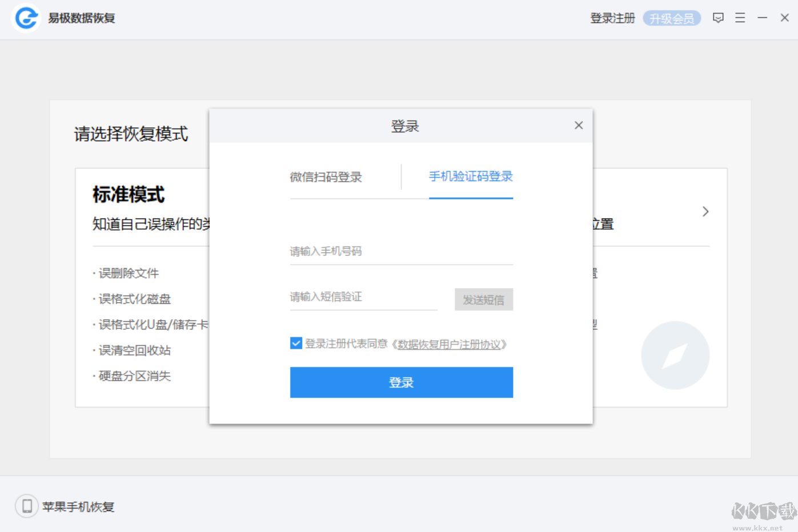Open the 《数据恢复用户注册协议》 link
798x532 pixels.
450,344
